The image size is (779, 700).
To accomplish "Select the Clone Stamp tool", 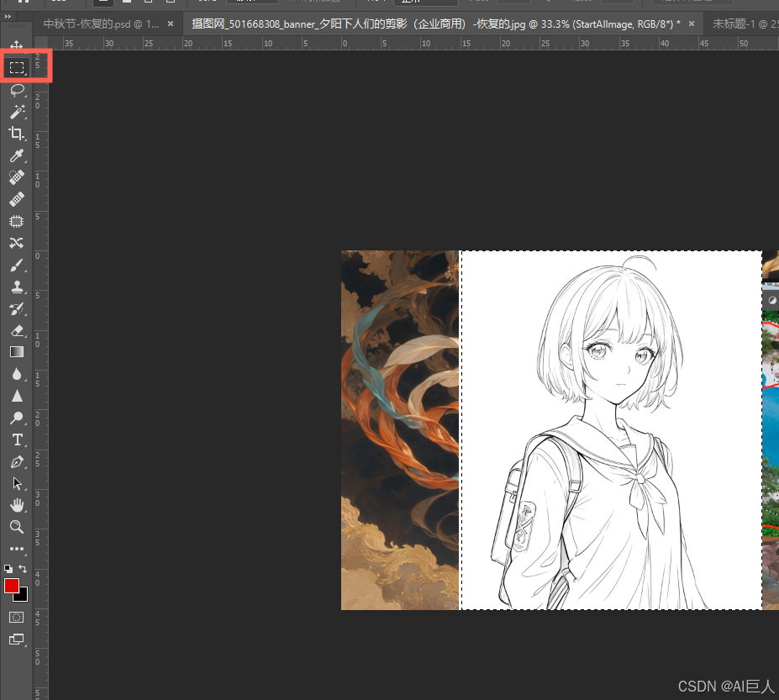I will 17,287.
